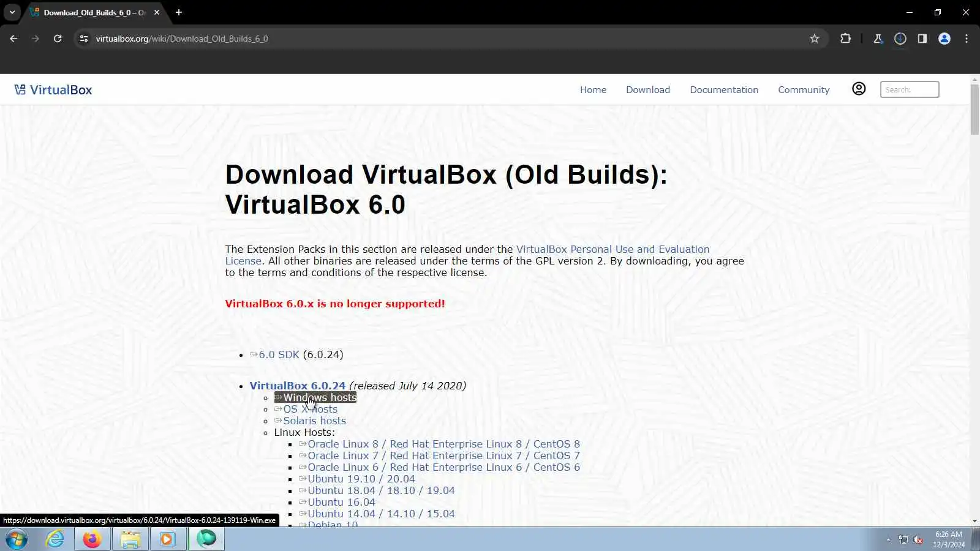This screenshot has height=551, width=980.
Task: Open the 6.0 SDK link
Action: [x=279, y=354]
